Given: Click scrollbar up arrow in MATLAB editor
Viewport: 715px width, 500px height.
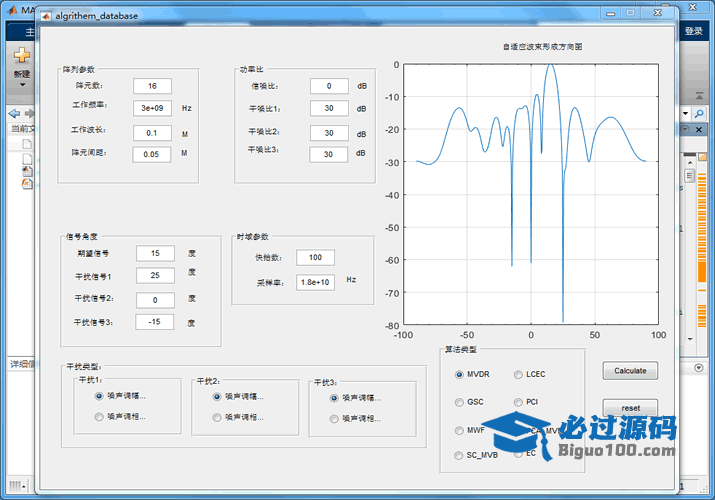Looking at the screenshot, I should click(x=690, y=163).
